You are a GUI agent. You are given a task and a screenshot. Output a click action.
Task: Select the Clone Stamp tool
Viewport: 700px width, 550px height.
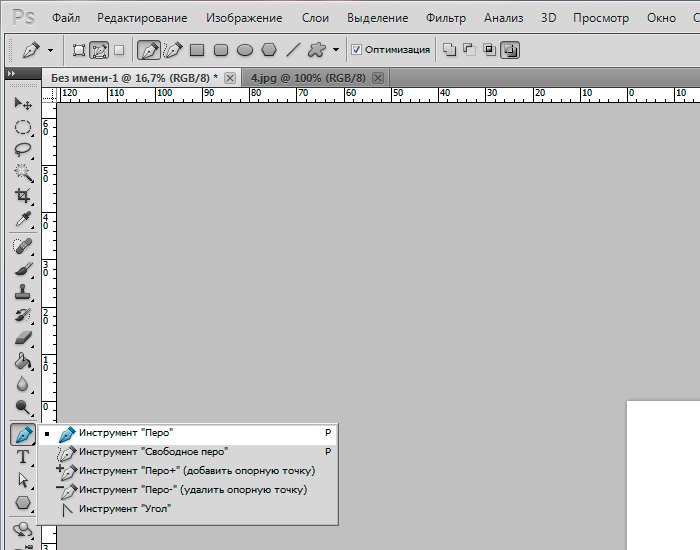(x=22, y=292)
